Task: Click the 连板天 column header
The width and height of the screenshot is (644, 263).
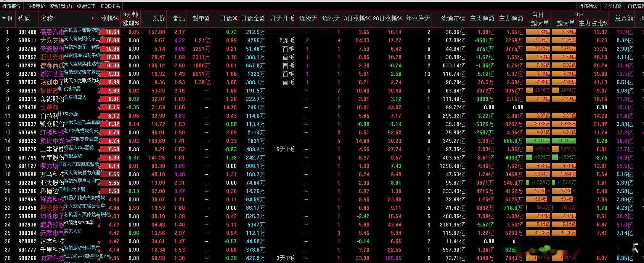Action: point(308,18)
